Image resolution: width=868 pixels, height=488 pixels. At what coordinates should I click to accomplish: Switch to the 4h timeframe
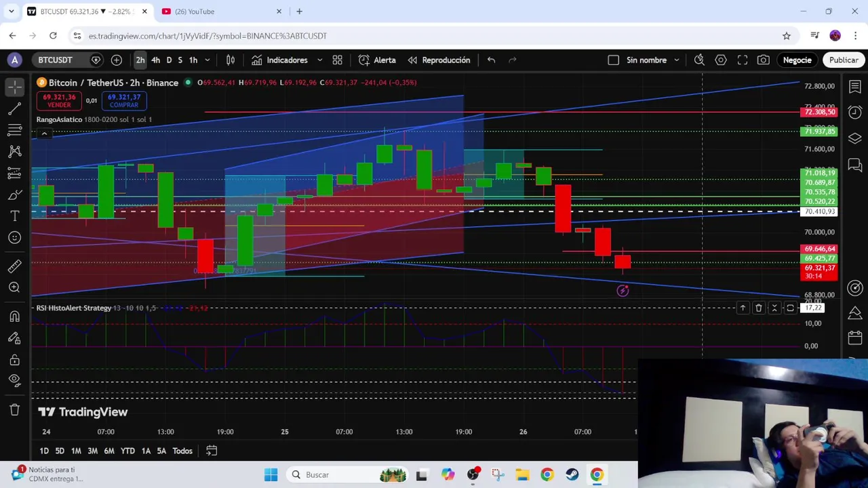[155, 60]
